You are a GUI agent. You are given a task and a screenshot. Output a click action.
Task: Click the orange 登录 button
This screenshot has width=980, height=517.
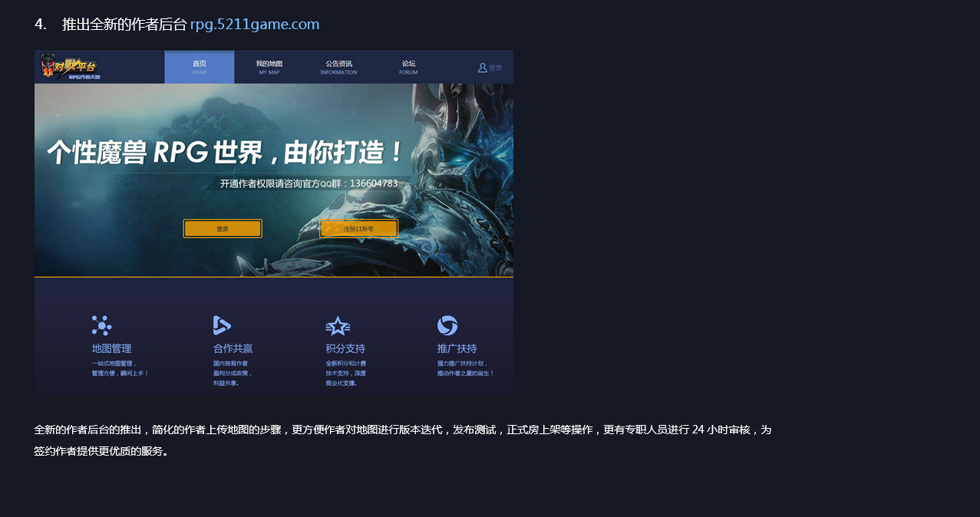223,229
